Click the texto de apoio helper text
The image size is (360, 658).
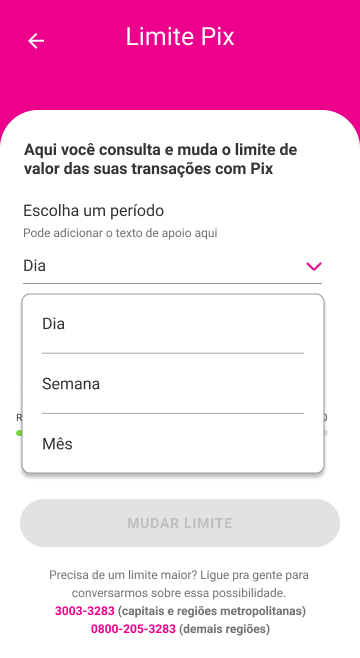(x=120, y=233)
